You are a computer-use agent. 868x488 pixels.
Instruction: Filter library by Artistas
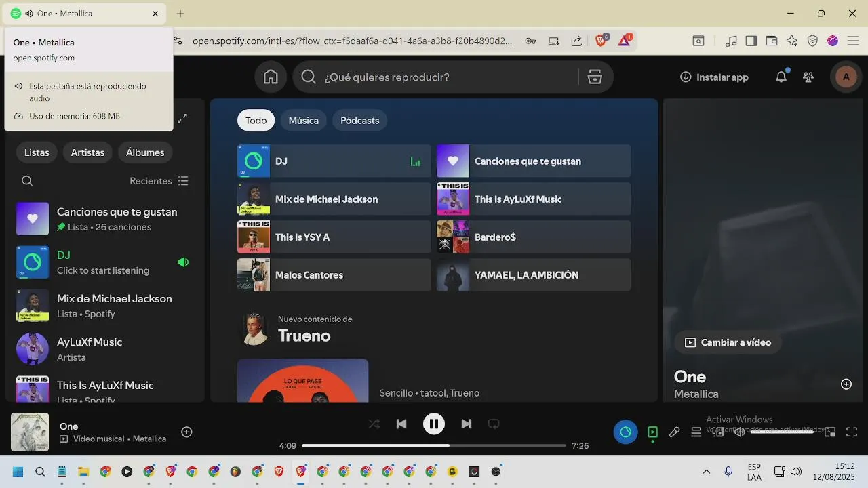87,152
